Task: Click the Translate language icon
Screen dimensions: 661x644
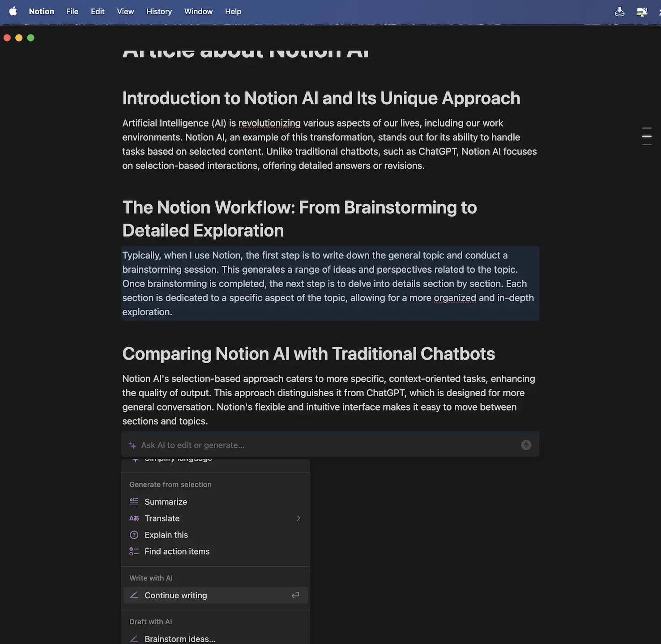Action: 134,518
